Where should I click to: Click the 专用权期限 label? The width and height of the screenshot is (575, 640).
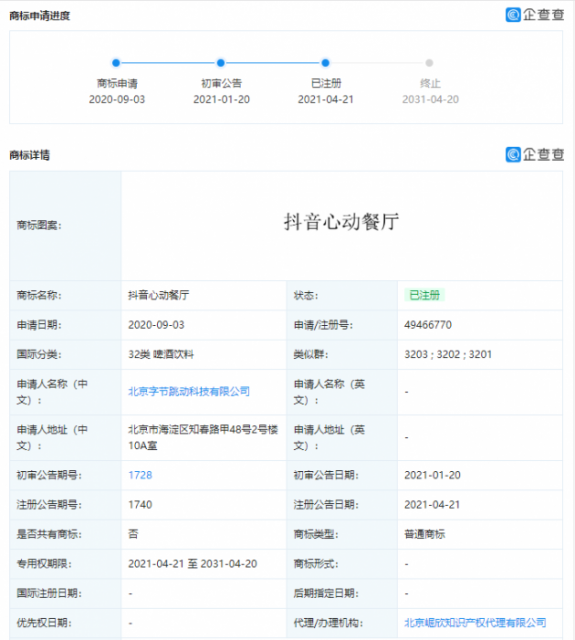(44, 564)
